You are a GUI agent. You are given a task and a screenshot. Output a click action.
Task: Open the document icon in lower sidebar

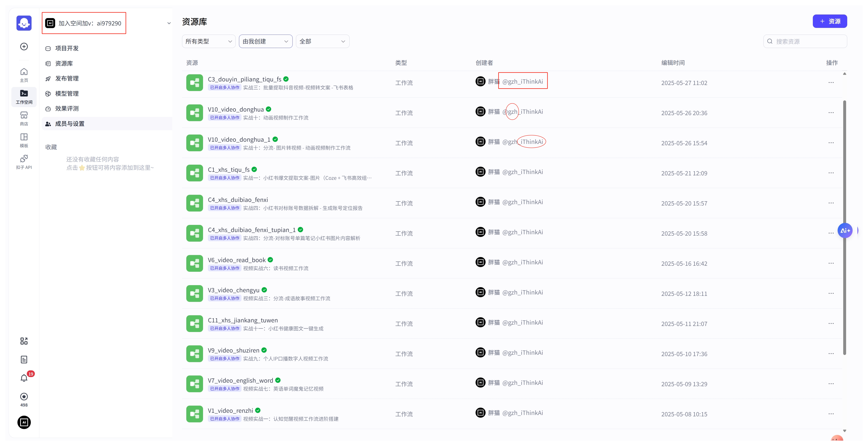[24, 360]
